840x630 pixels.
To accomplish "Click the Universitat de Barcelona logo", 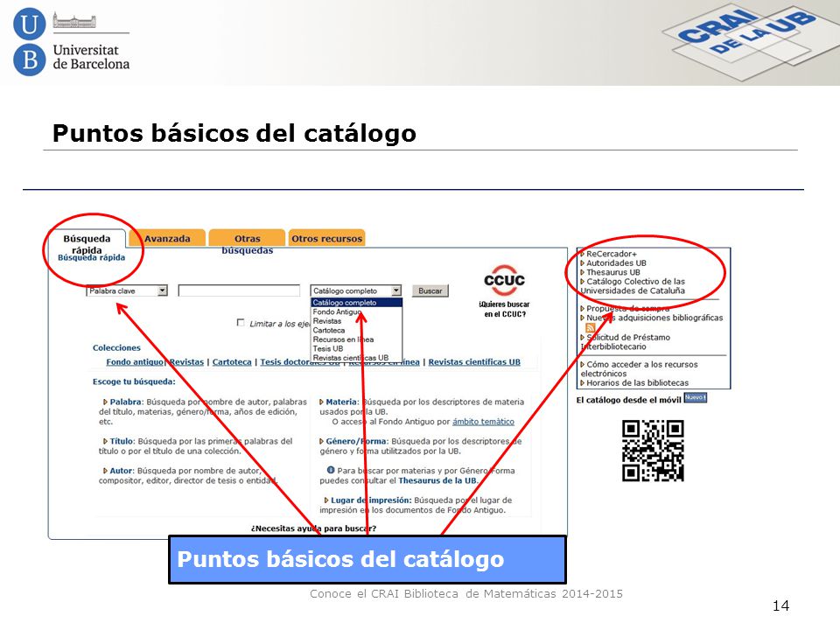I will click(x=71, y=42).
